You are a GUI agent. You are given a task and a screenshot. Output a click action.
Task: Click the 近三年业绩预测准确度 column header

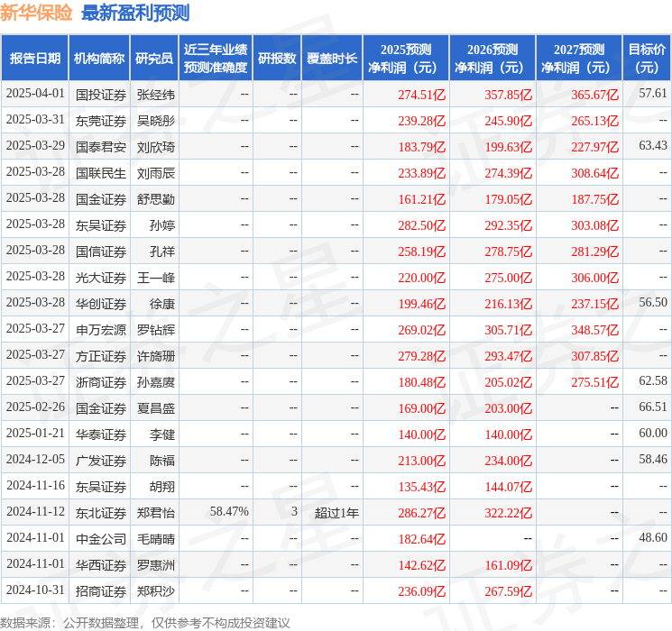click(216, 59)
